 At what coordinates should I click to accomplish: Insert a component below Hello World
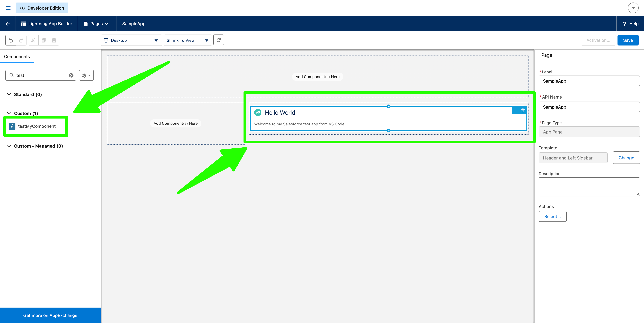389,130
